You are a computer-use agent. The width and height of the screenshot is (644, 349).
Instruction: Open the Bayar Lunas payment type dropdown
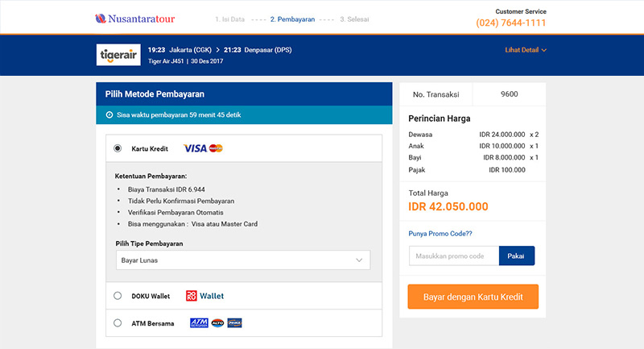[243, 260]
